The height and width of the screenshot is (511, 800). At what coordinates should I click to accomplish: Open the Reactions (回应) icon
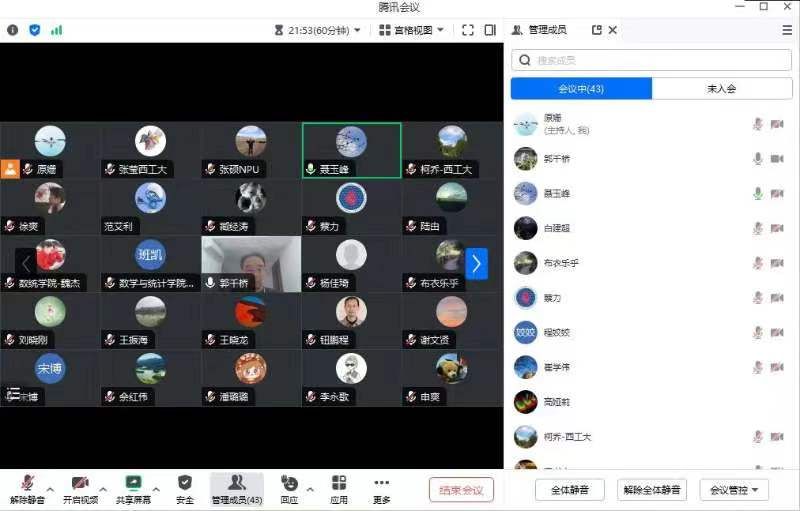[x=289, y=488]
